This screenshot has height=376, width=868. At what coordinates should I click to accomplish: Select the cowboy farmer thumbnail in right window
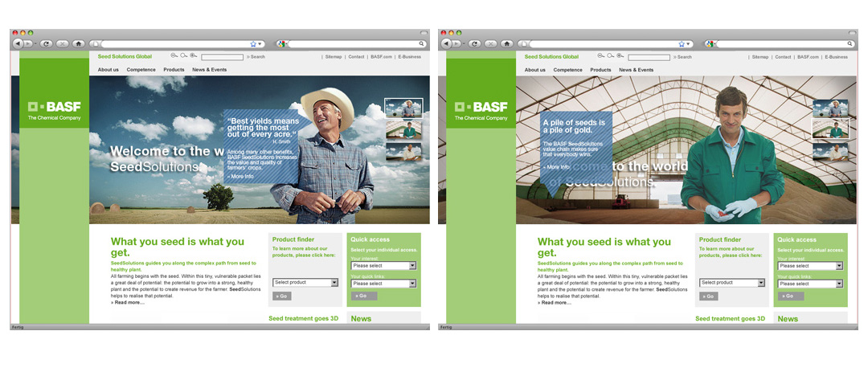[x=830, y=108]
